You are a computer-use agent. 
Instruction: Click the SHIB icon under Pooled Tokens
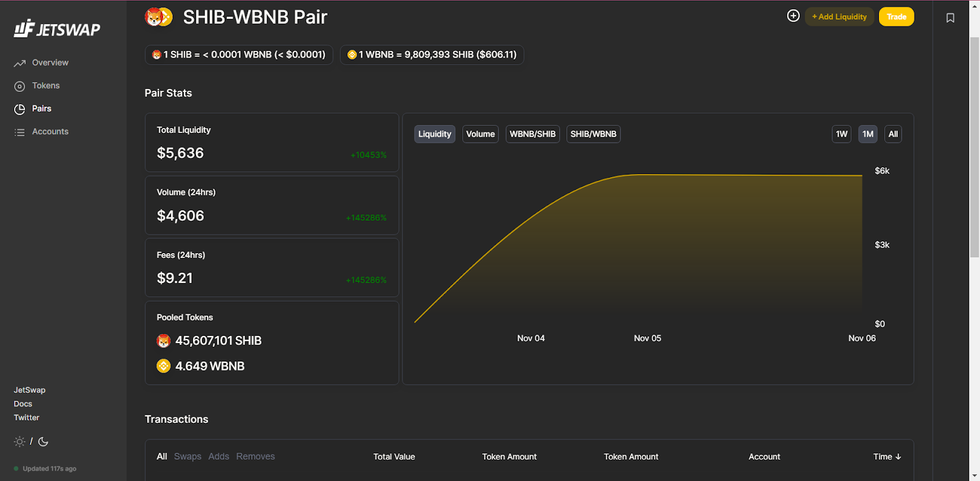tap(164, 341)
